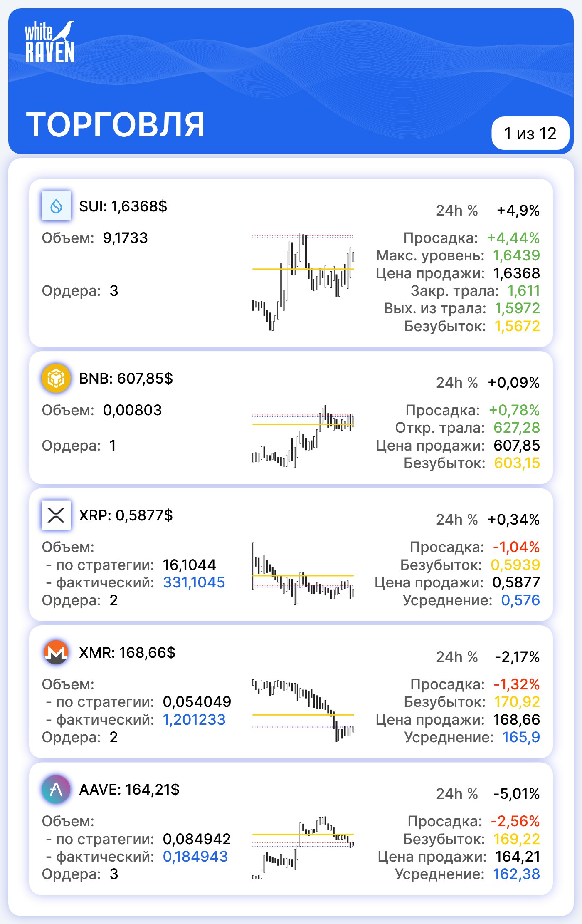Show the XMR candlestick chart
The height and width of the screenshot is (924, 582).
[x=303, y=710]
